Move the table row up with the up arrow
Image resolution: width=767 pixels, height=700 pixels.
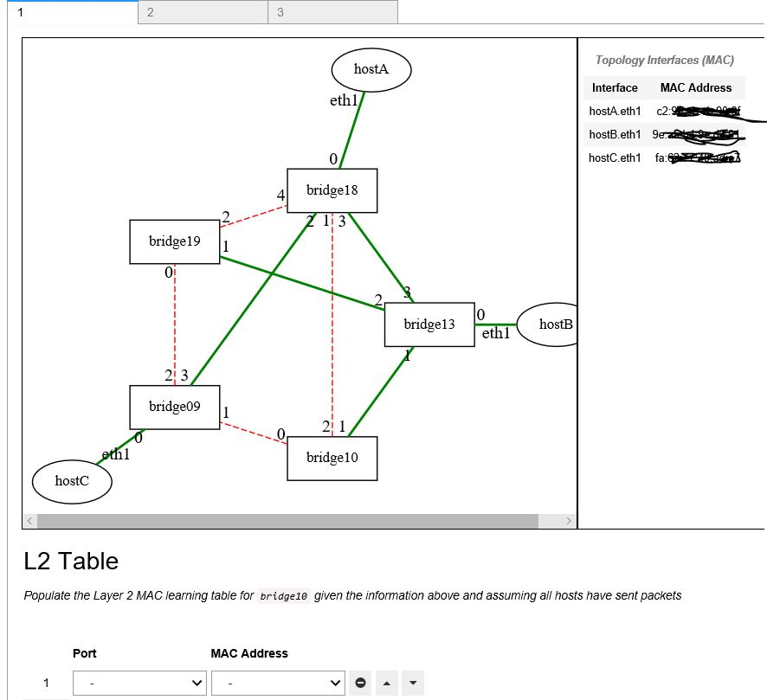coord(386,683)
